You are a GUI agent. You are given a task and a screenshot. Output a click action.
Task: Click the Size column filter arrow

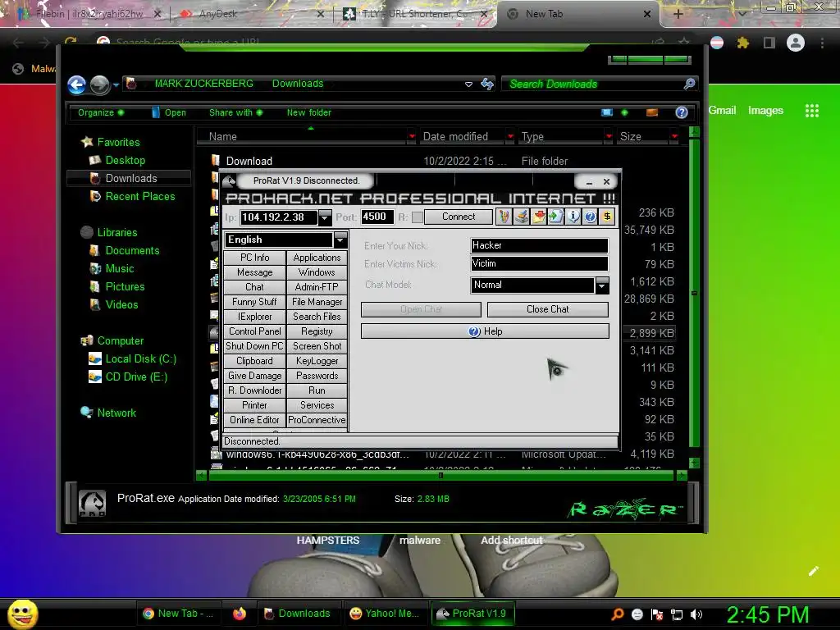pos(674,137)
